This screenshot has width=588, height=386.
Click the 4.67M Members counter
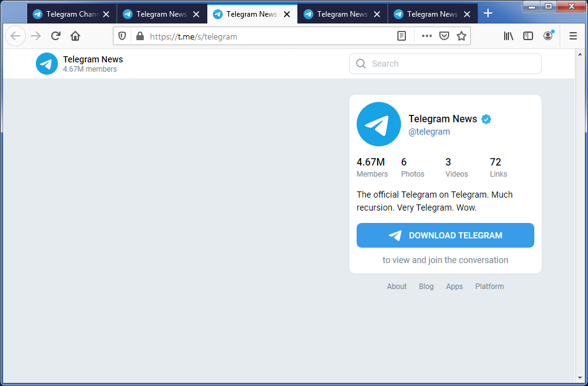click(372, 167)
